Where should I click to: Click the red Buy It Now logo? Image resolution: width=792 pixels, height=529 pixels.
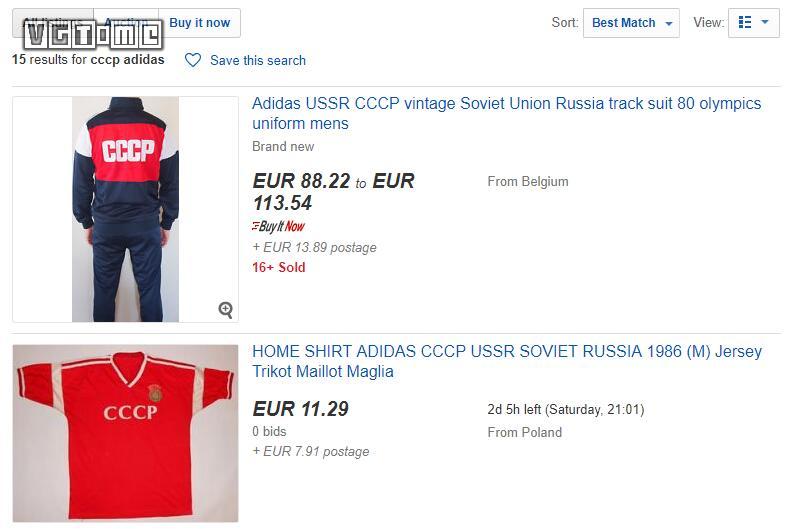[278, 227]
